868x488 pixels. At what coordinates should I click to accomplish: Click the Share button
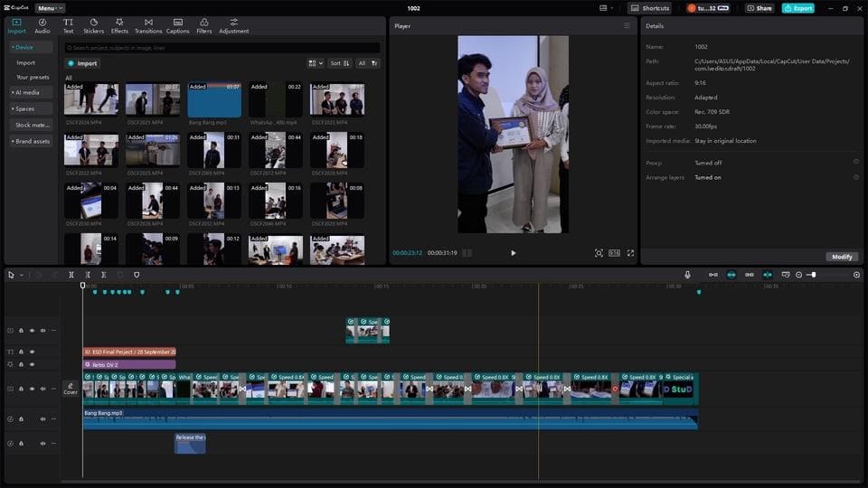[x=759, y=8]
